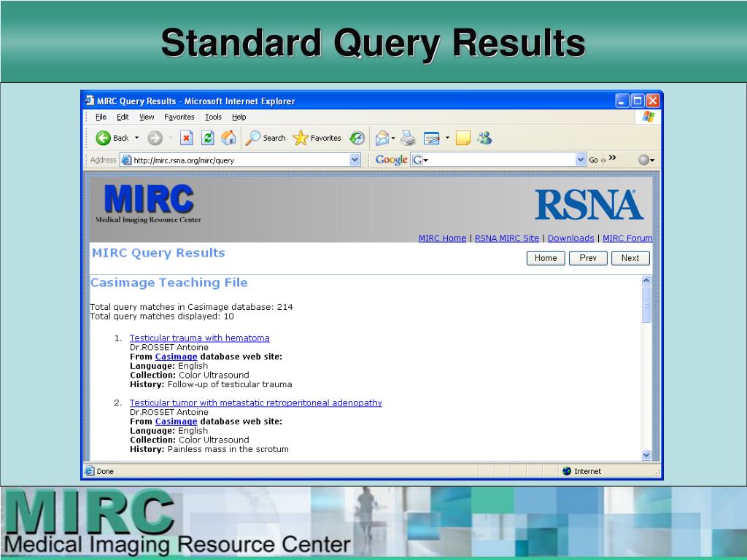Image resolution: width=747 pixels, height=560 pixels.
Task: Open the Help menu
Action: [239, 117]
